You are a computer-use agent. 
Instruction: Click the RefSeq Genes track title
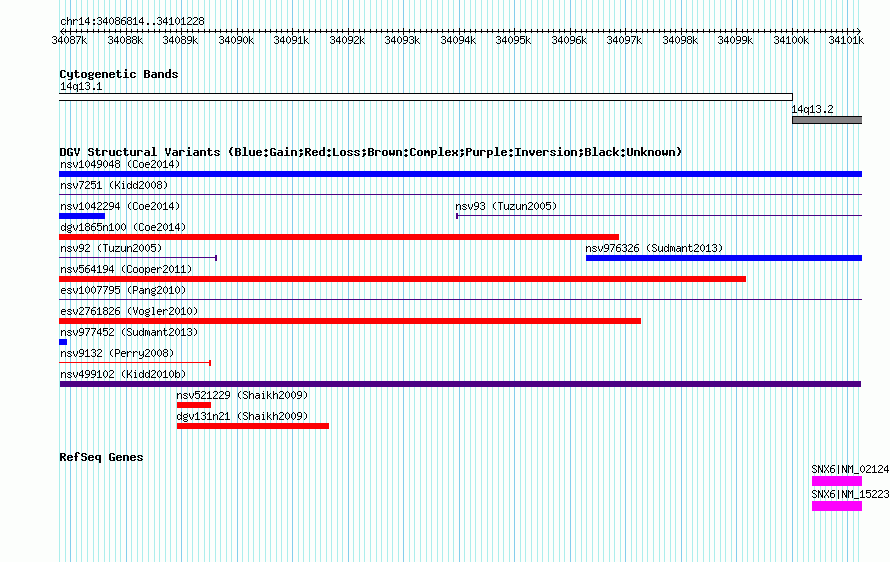point(101,457)
